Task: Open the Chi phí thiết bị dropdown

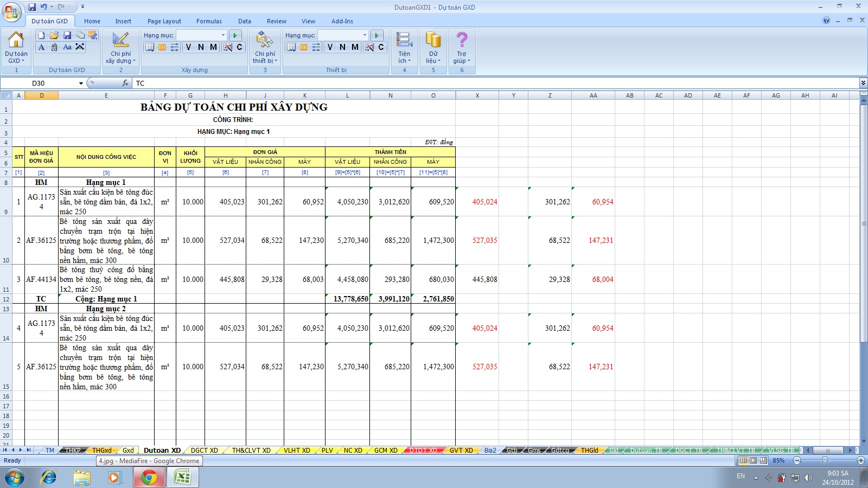Action: [265, 48]
